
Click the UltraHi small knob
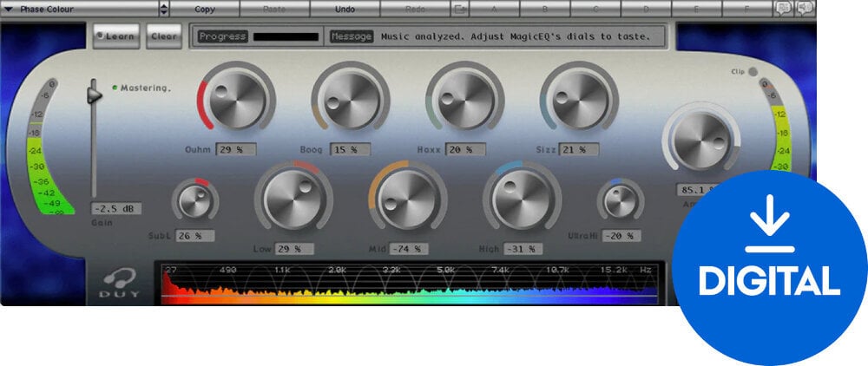click(x=620, y=200)
